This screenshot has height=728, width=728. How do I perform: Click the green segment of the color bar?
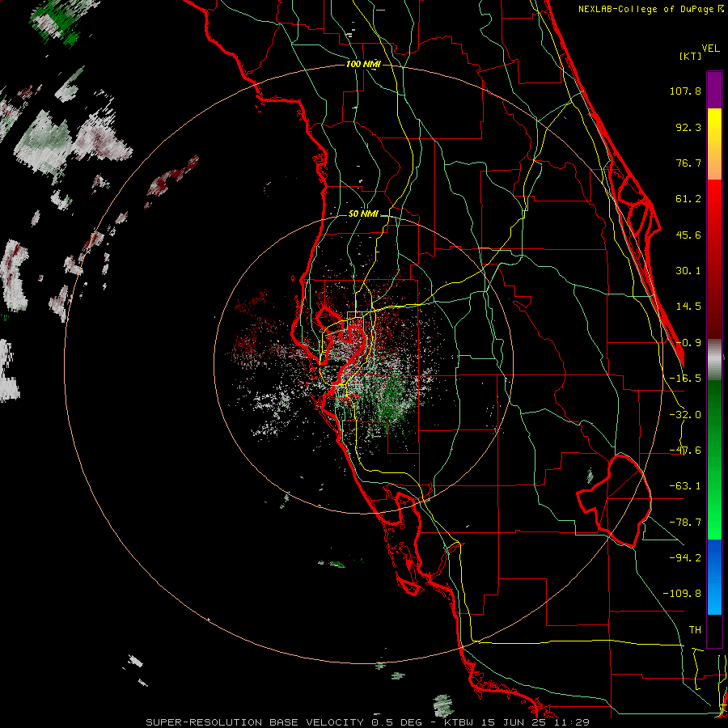point(714,459)
